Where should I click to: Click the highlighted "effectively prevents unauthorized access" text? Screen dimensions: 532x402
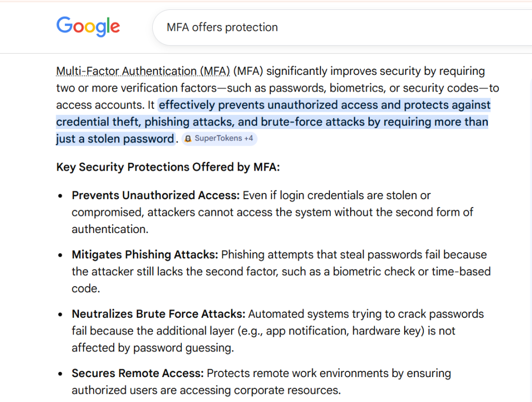[x=269, y=105]
